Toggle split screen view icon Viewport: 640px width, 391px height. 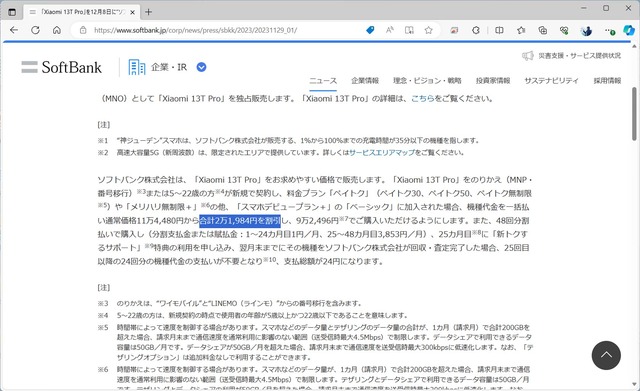coord(499,30)
